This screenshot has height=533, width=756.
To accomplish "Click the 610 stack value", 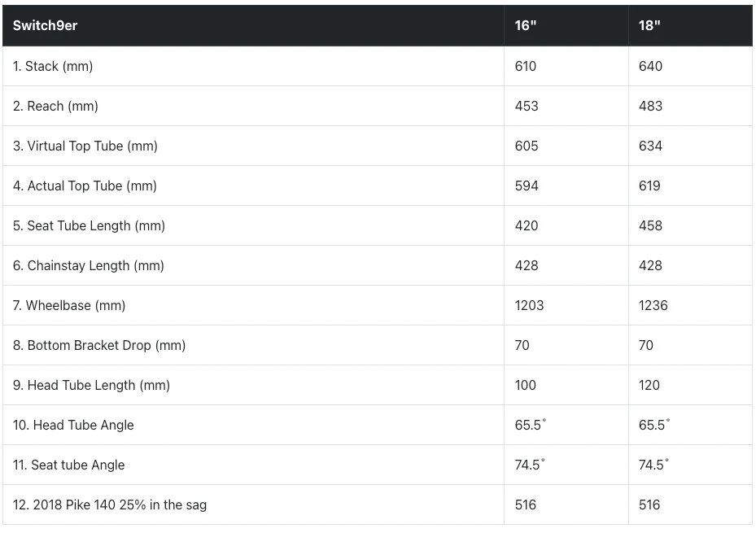I will tap(526, 66).
